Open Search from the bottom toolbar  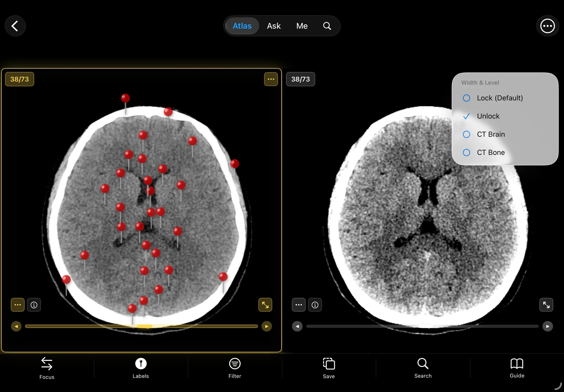[x=423, y=368]
